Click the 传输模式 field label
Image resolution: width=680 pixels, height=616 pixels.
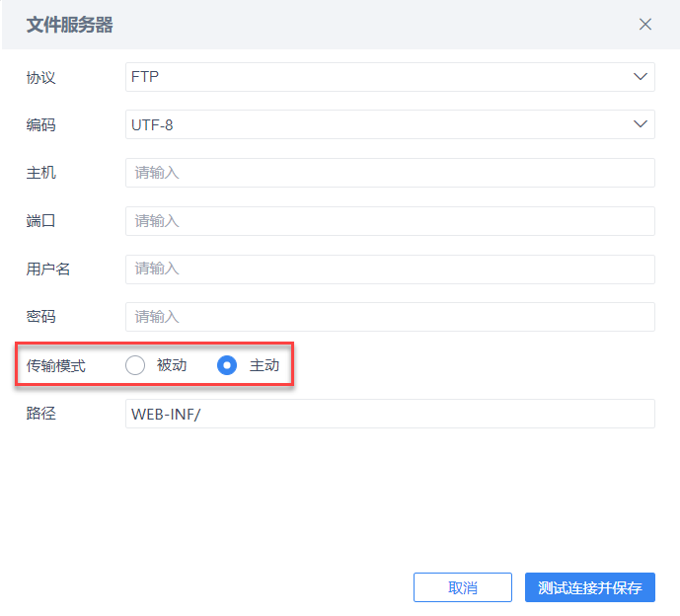(55, 365)
